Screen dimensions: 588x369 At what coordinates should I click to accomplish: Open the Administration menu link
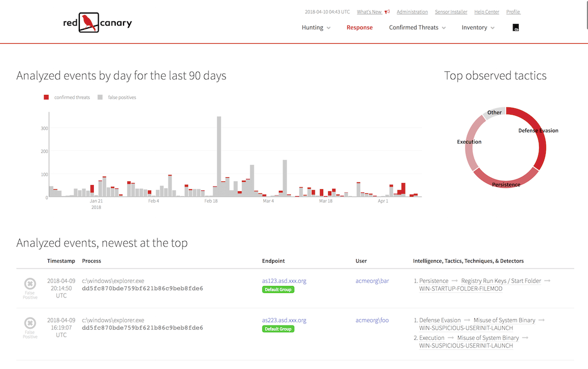click(x=412, y=12)
